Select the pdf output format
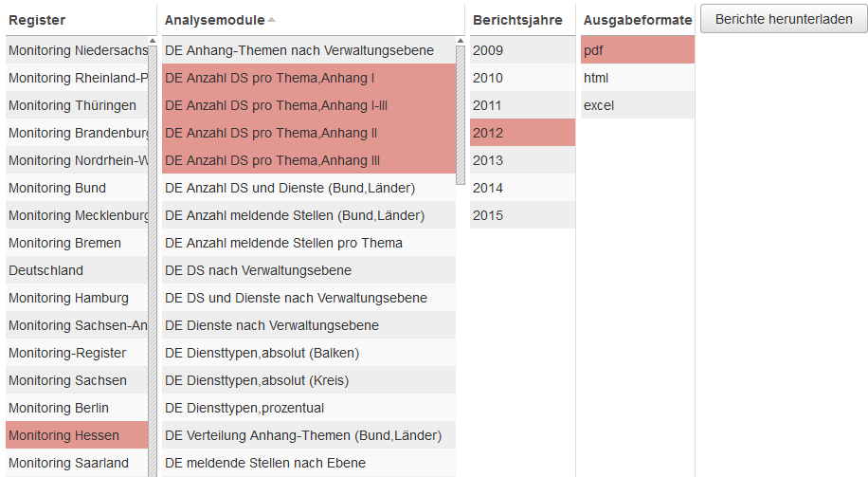Image resolution: width=868 pixels, height=477 pixels. click(x=637, y=50)
